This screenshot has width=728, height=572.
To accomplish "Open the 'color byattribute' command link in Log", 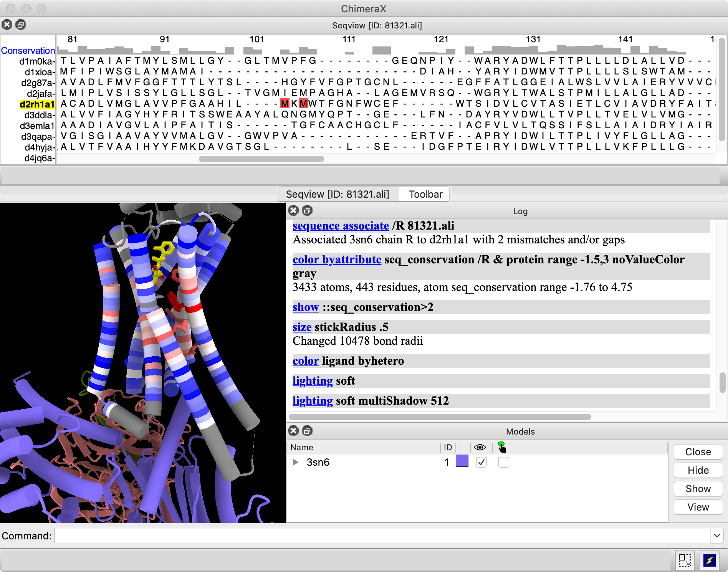I will coord(337,260).
